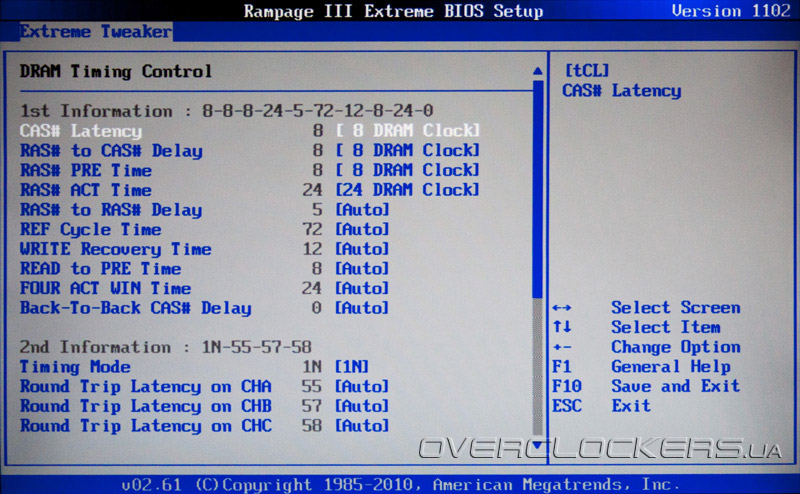
Task: Open RAS# to CAS# Delay value option
Action: [408, 151]
